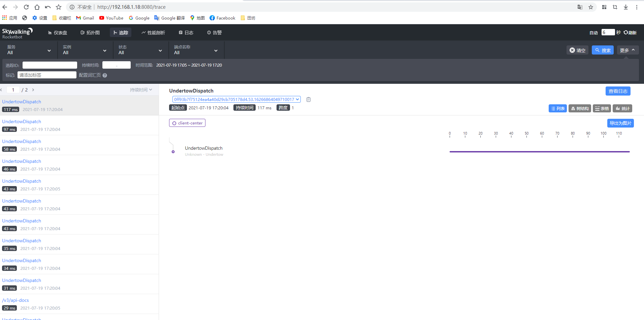Switch to 表格 table view
The image size is (644, 320).
point(602,108)
